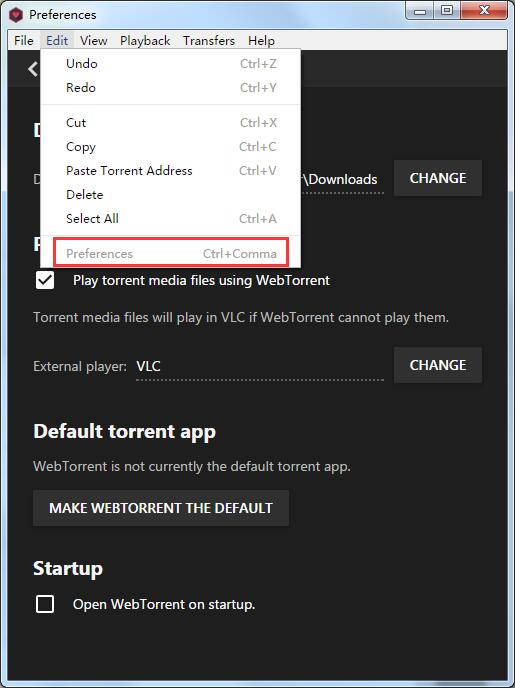
Task: Close the open Edit menu
Action: (x=57, y=40)
